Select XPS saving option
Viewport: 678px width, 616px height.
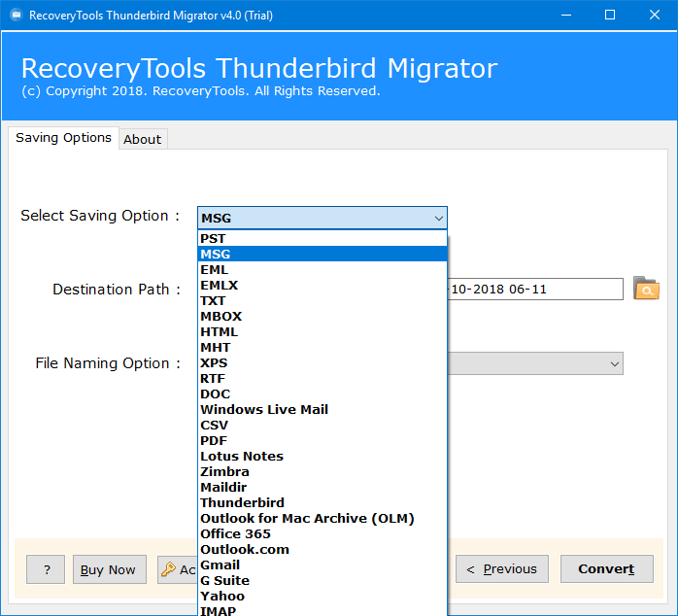coord(322,363)
